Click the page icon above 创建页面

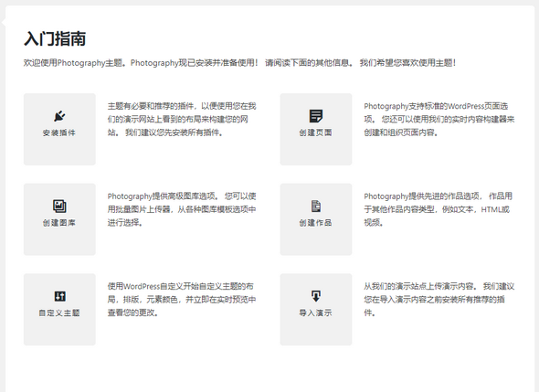[x=316, y=116]
